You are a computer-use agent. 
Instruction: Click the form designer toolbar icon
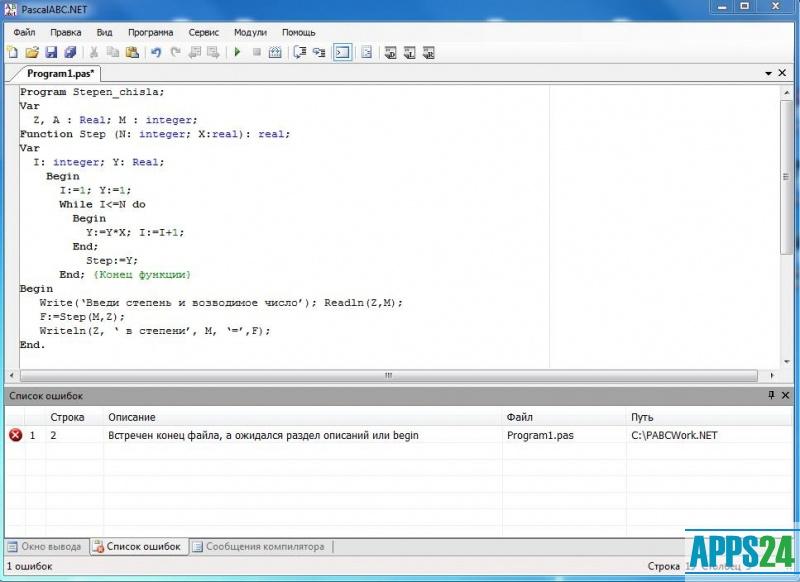(x=366, y=52)
